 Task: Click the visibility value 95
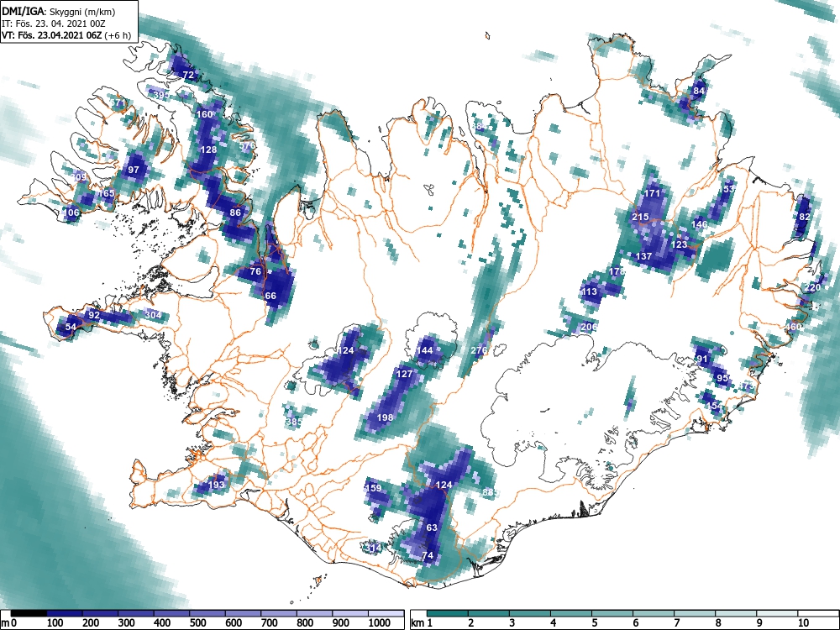pos(722,378)
